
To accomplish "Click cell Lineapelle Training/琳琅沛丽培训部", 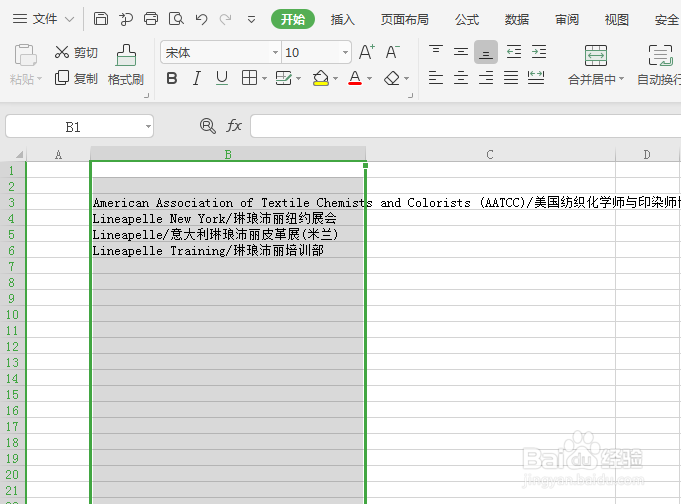I will pos(228,251).
